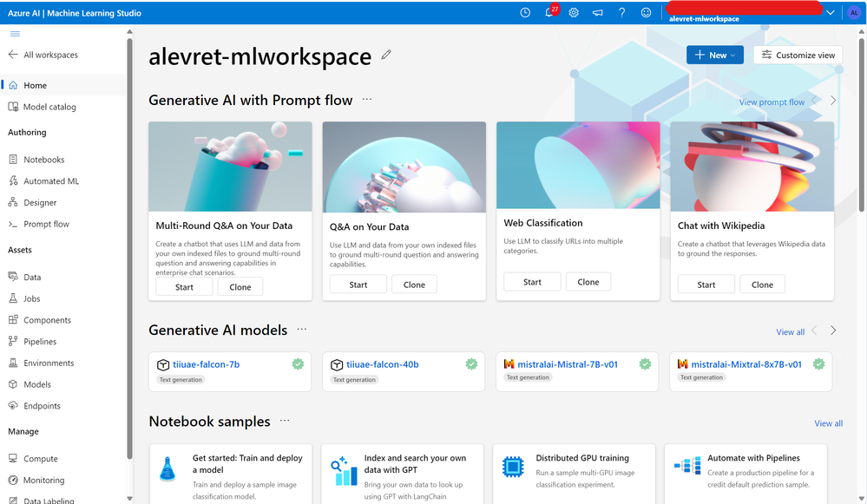
Task: View all Notebook samples
Action: tap(828, 423)
